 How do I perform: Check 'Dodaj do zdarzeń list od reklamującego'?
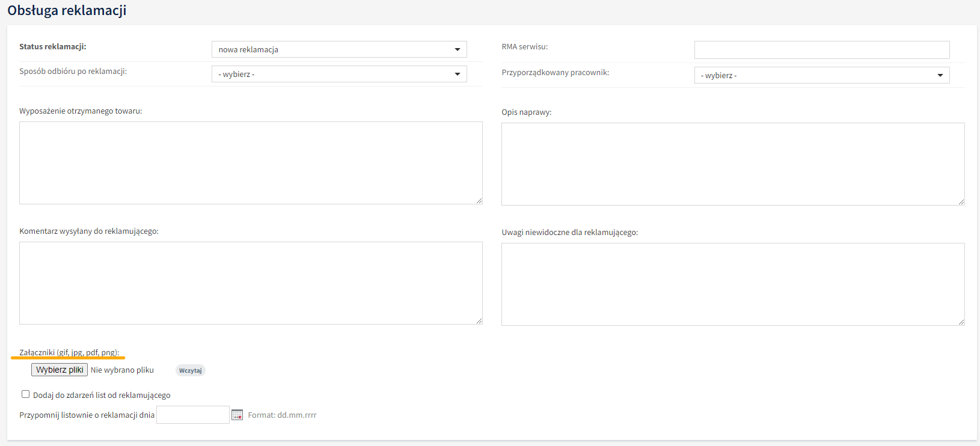[x=25, y=394]
